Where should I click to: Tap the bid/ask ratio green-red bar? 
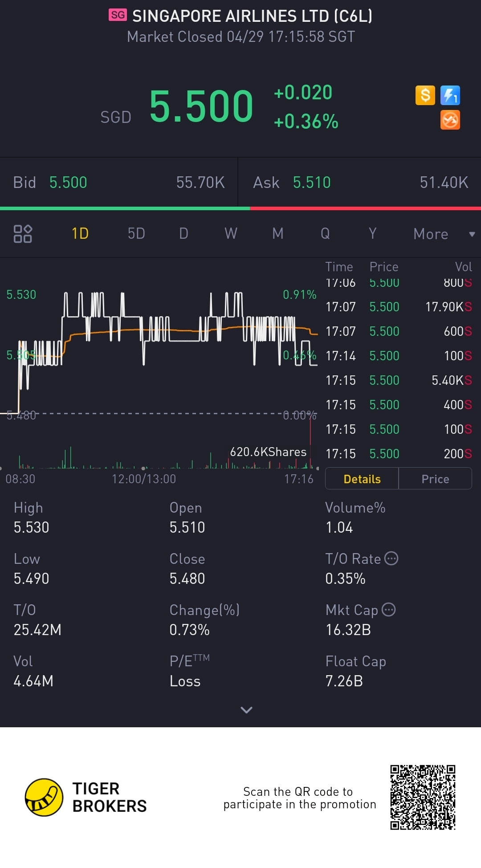(x=240, y=208)
